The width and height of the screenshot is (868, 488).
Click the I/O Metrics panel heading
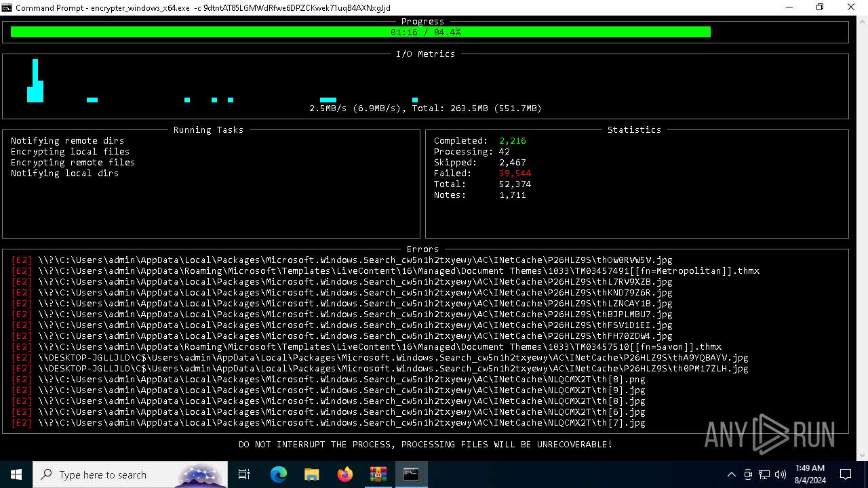(426, 54)
